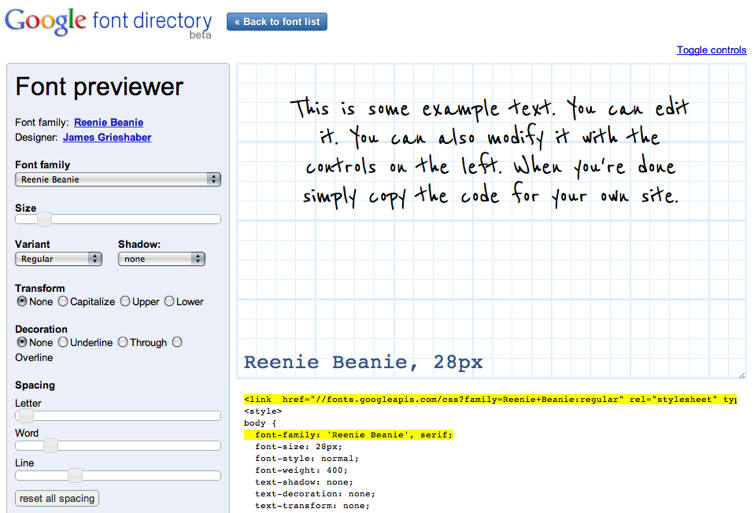Click the 'Font previewer' heading
755x513 pixels.
(x=99, y=87)
